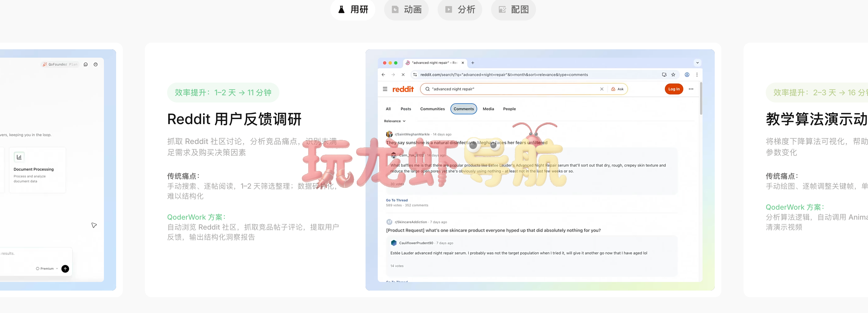Click the "14 votes" count text

point(397,266)
